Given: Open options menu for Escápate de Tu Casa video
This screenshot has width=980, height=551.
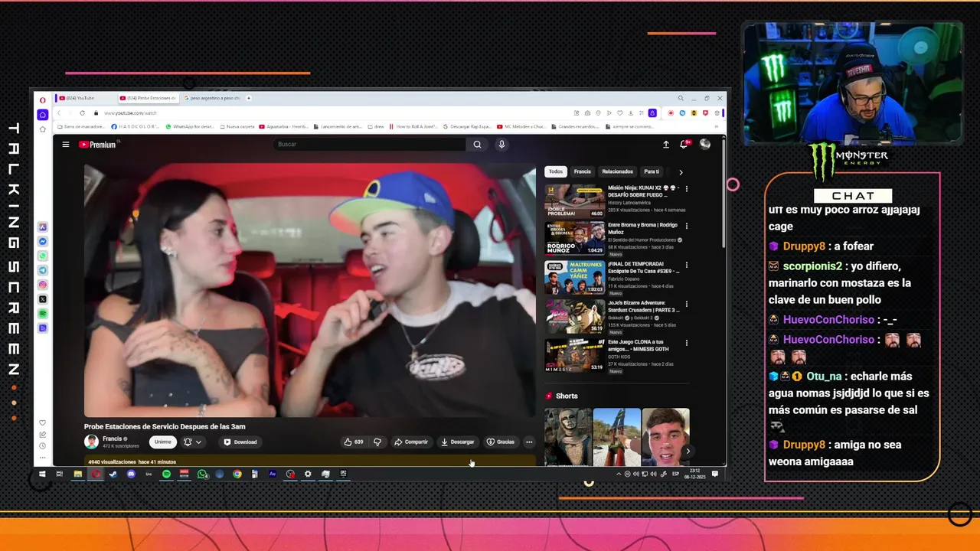Looking at the screenshot, I should pos(686,265).
